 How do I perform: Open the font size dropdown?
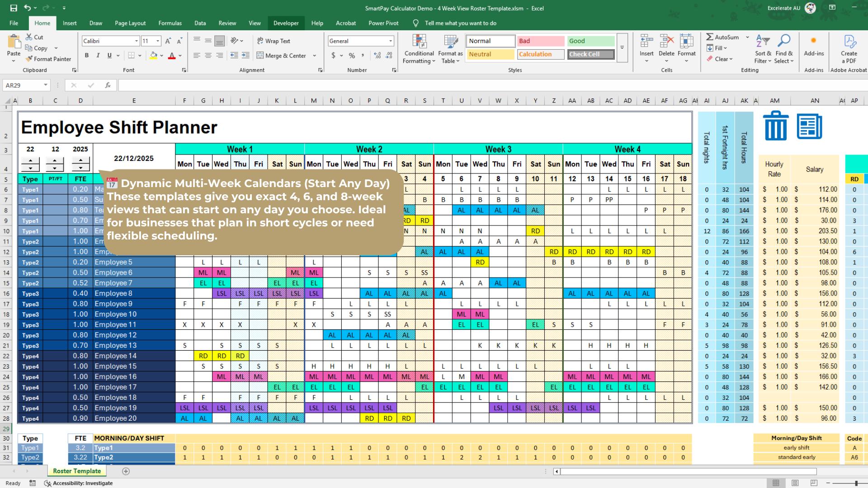tap(158, 41)
